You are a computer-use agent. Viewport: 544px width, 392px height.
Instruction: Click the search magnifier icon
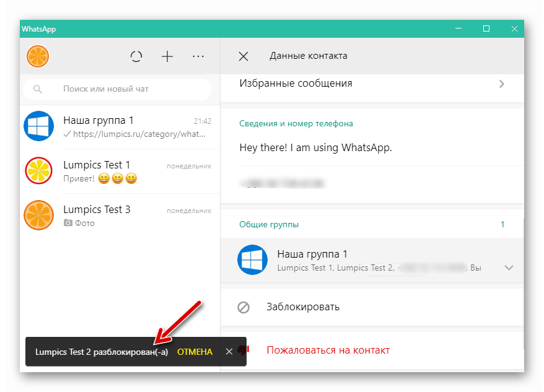click(x=38, y=89)
